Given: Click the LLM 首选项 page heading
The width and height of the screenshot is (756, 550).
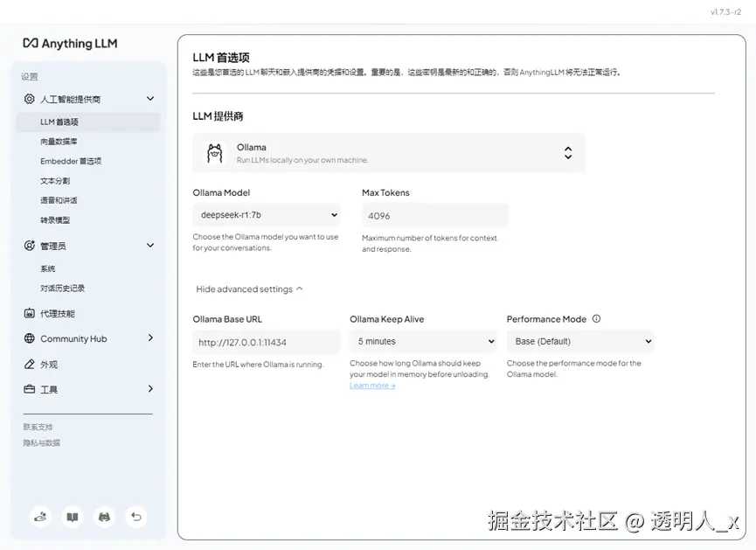Looking at the screenshot, I should [221, 58].
